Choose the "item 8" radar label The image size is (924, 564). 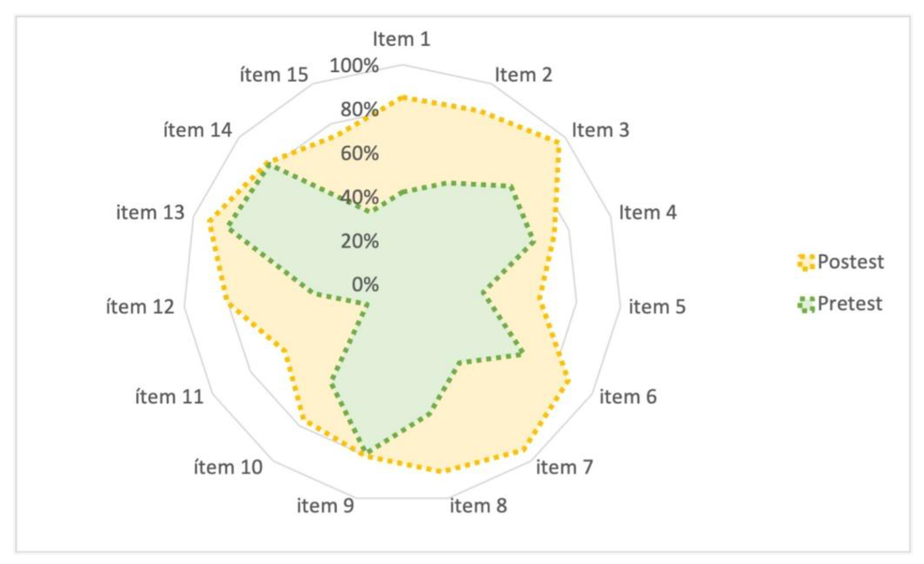coord(479,506)
